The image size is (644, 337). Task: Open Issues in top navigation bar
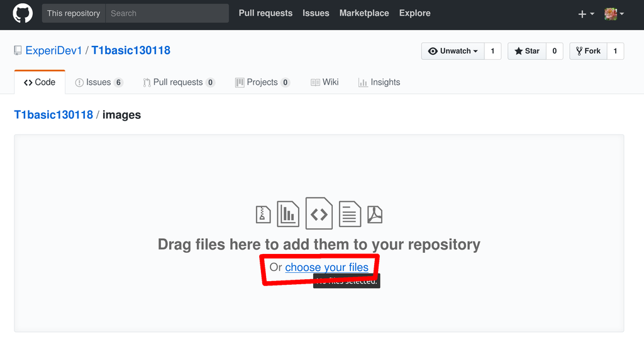[316, 13]
